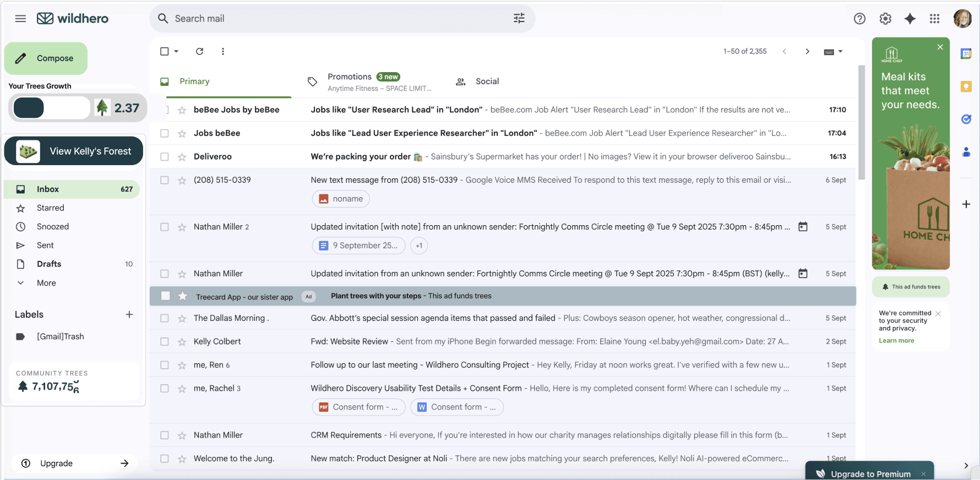This screenshot has height=480, width=980.
Task: Click the Gemini sparkle icon
Action: coord(910,19)
